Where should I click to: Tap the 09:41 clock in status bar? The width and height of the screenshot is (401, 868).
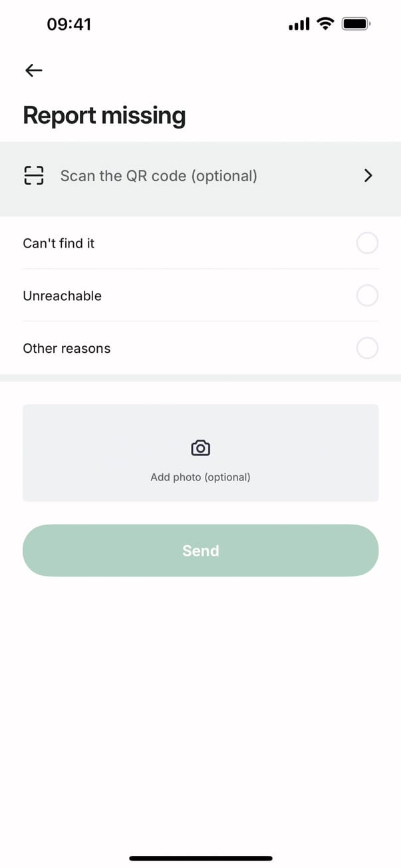[68, 25]
